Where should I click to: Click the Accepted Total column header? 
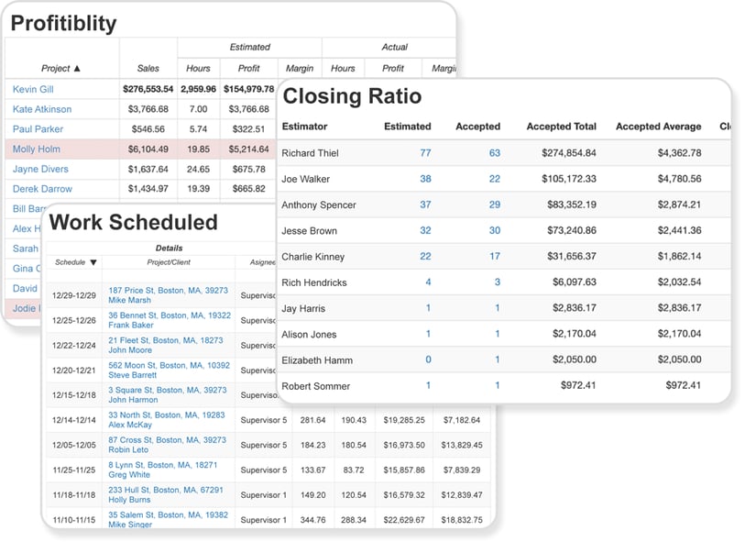(560, 126)
